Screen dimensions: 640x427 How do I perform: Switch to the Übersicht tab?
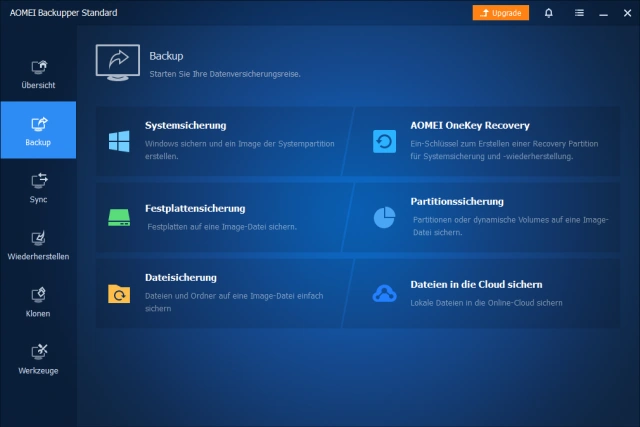coord(38,74)
